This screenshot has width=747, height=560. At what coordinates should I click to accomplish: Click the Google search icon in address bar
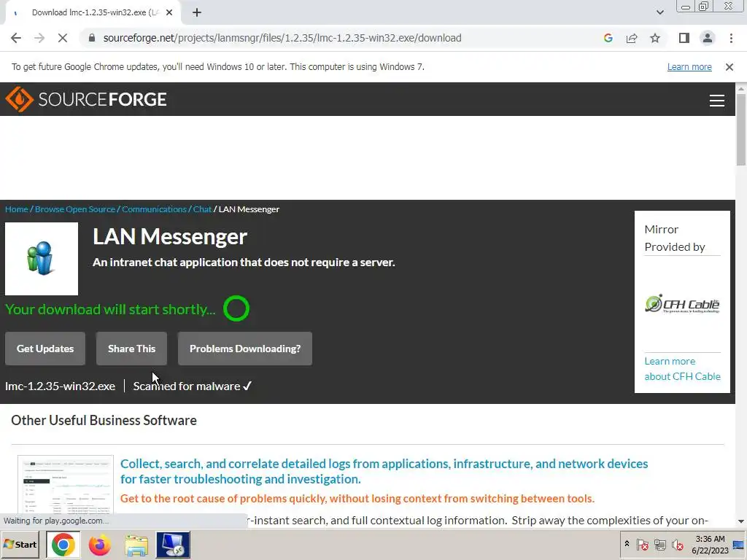[608, 38]
